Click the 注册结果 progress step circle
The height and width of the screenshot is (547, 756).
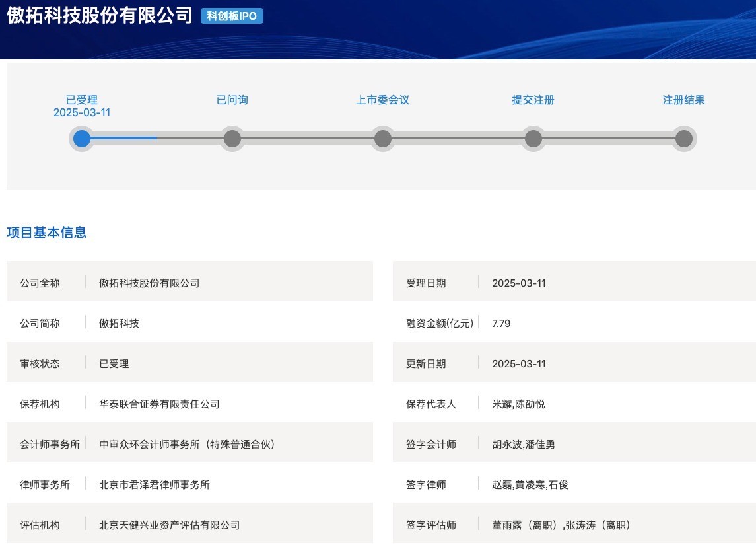684,139
